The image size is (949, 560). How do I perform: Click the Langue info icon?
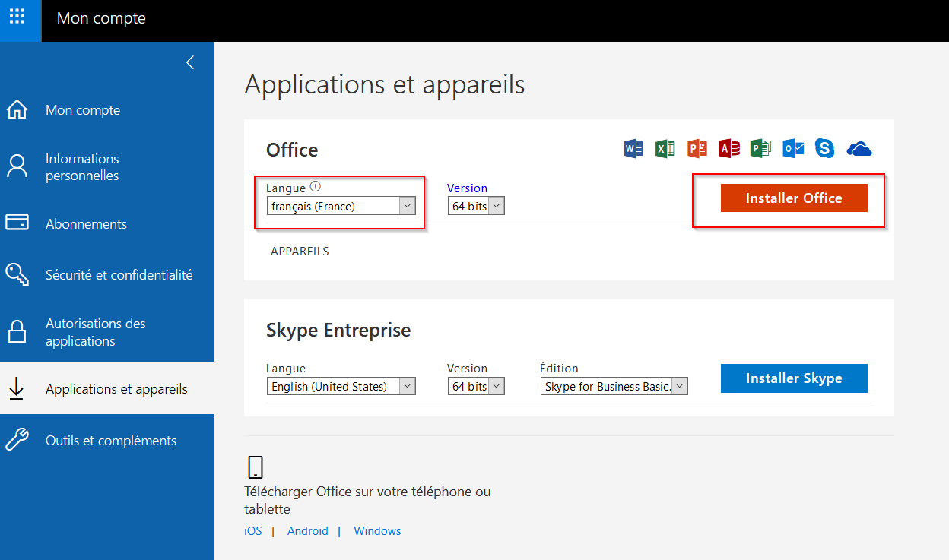coord(316,187)
